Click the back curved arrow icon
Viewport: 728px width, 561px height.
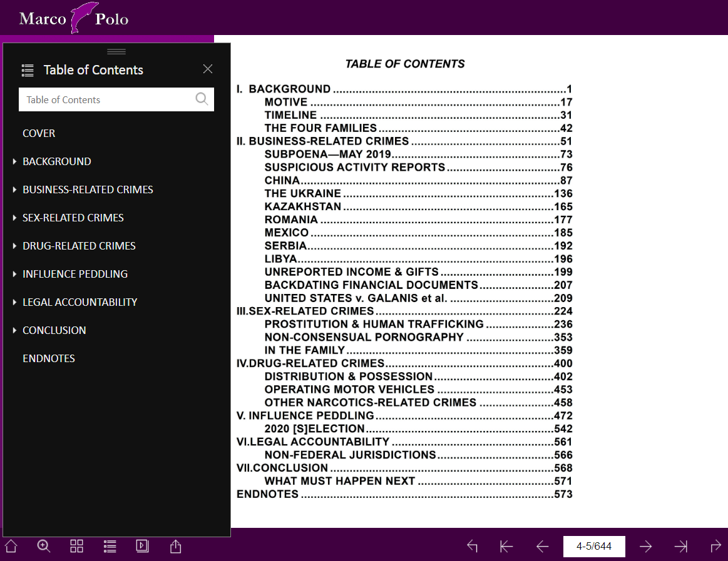[x=472, y=546]
